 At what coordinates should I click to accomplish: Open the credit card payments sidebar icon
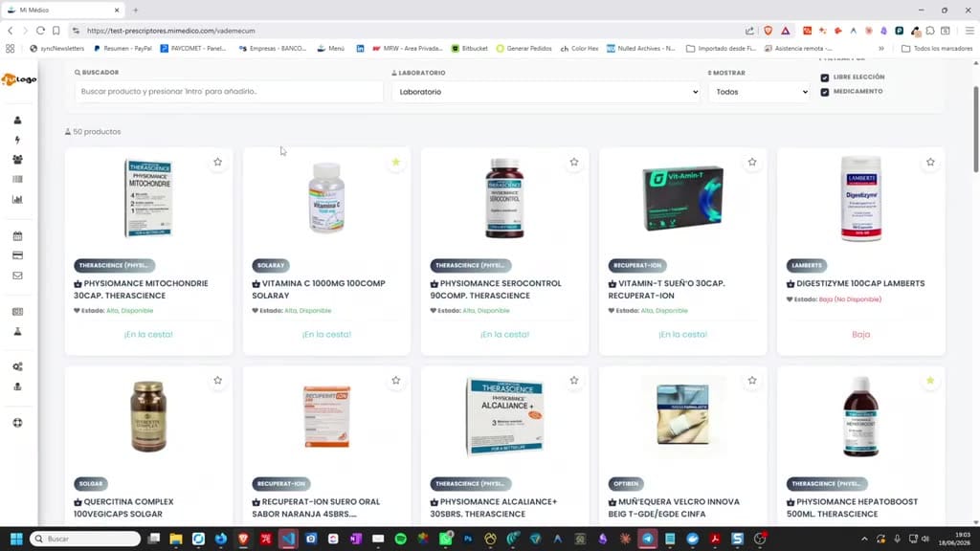coord(17,255)
